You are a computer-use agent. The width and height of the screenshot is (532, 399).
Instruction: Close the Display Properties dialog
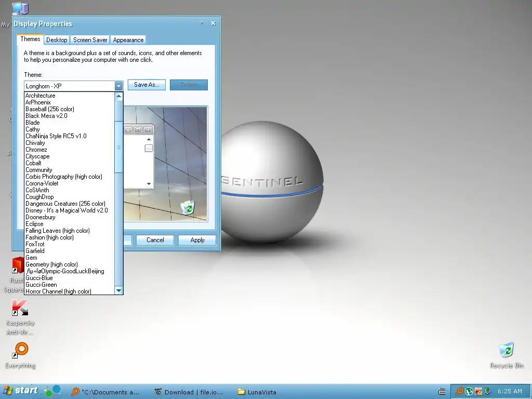213,23
